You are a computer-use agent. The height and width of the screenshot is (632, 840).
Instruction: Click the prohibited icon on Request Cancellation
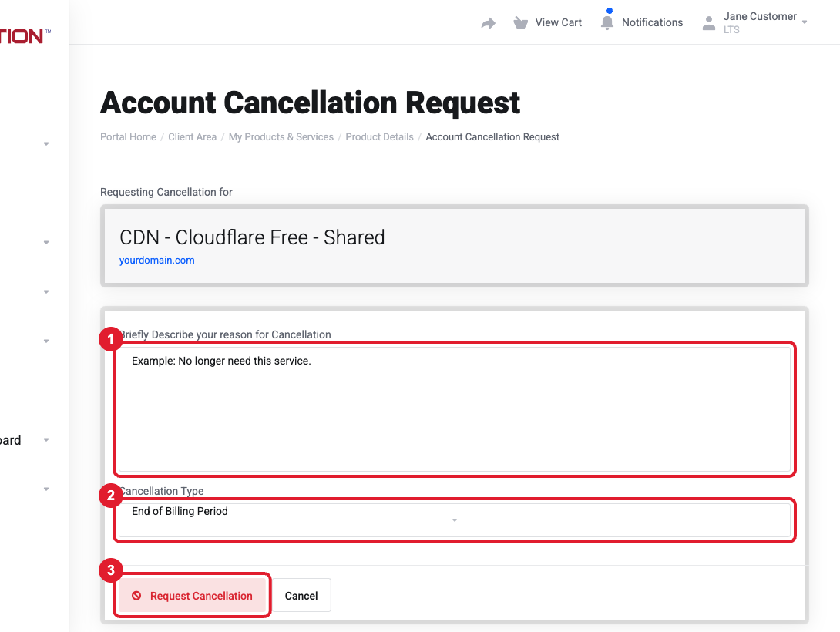click(136, 596)
